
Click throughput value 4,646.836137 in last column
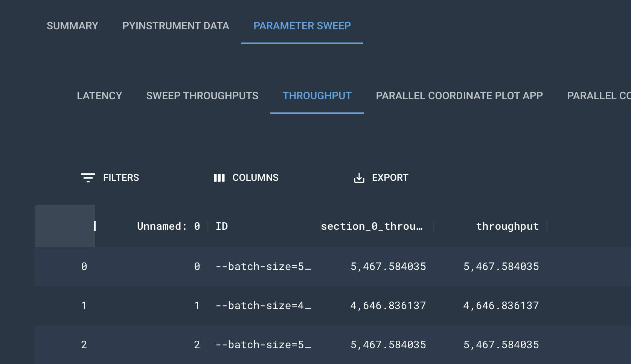pyautogui.click(x=501, y=306)
